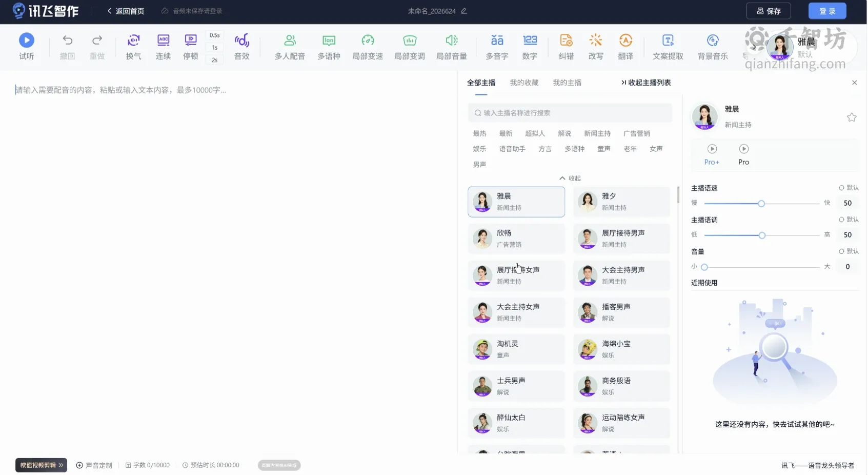868x475 pixels.
Task: Open the 多人配音 multi-voice tool
Action: click(x=290, y=47)
